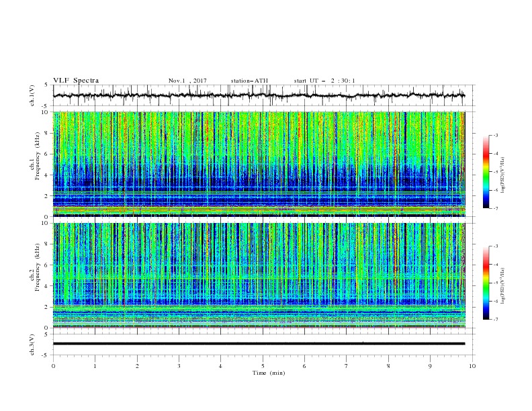
Task: Click the flat ch.3 voltage trace
Action: coord(259,344)
